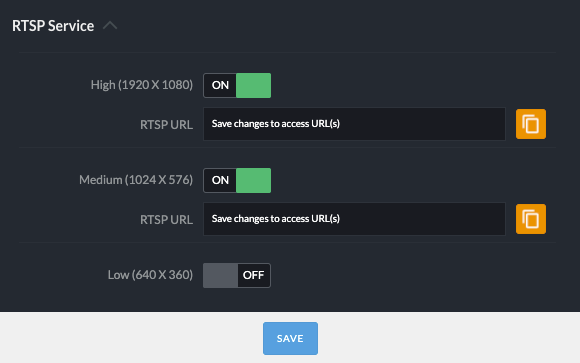Focus the Medium stream RTSP URL field
Screen dimensions: 580x363
(x=354, y=219)
